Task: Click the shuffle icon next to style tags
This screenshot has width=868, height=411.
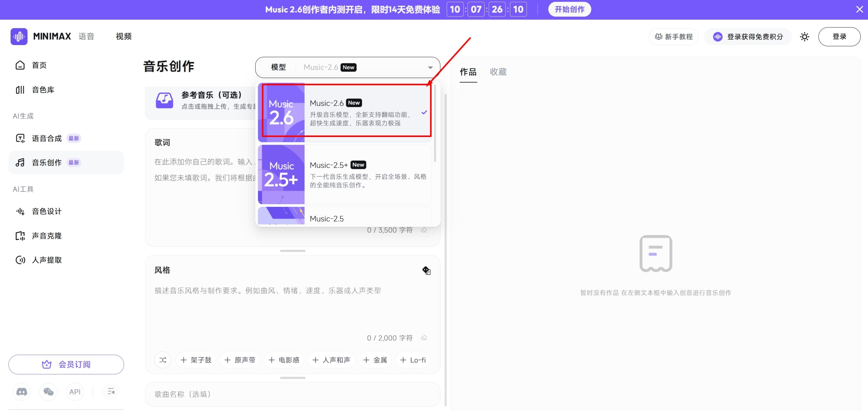Action: 162,360
